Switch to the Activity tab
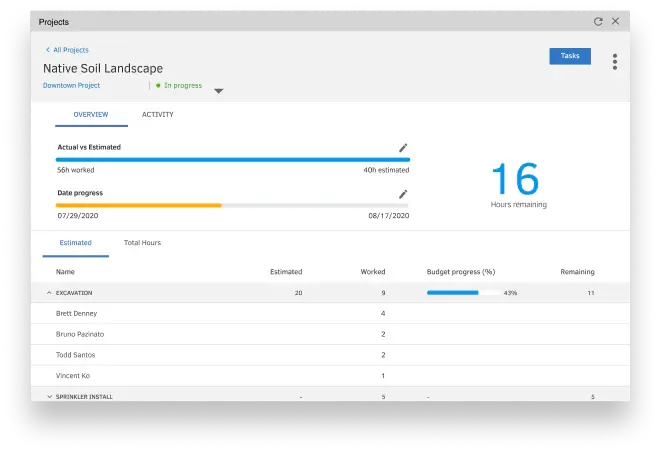Image resolution: width=660 pixels, height=452 pixels. (157, 115)
